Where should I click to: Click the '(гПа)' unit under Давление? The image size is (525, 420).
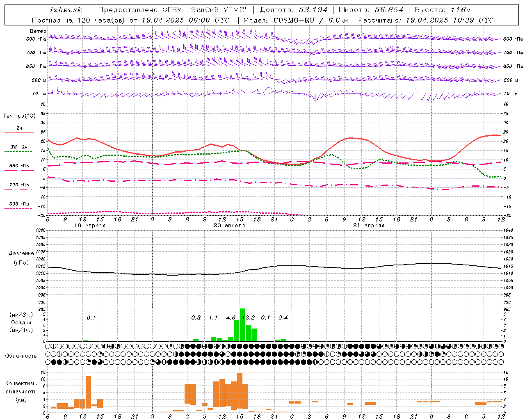pyautogui.click(x=21, y=262)
